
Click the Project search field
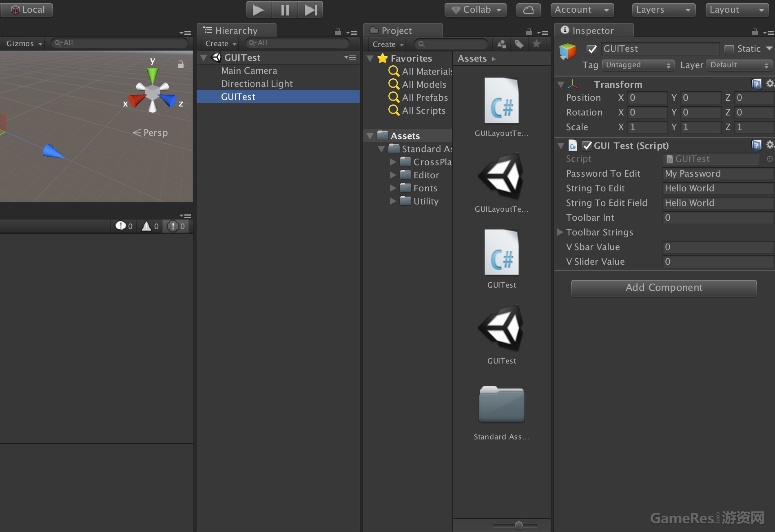coord(451,44)
